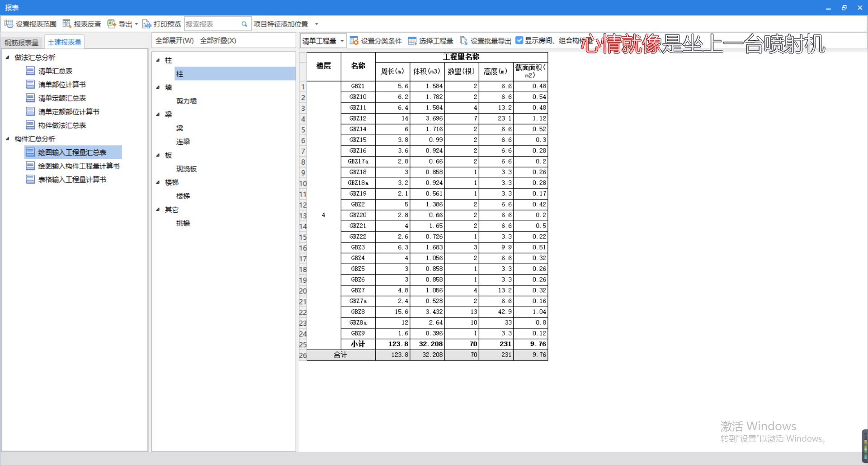The width and height of the screenshot is (868, 466).
Task: Click the 合计 total row label
Action: 340,355
